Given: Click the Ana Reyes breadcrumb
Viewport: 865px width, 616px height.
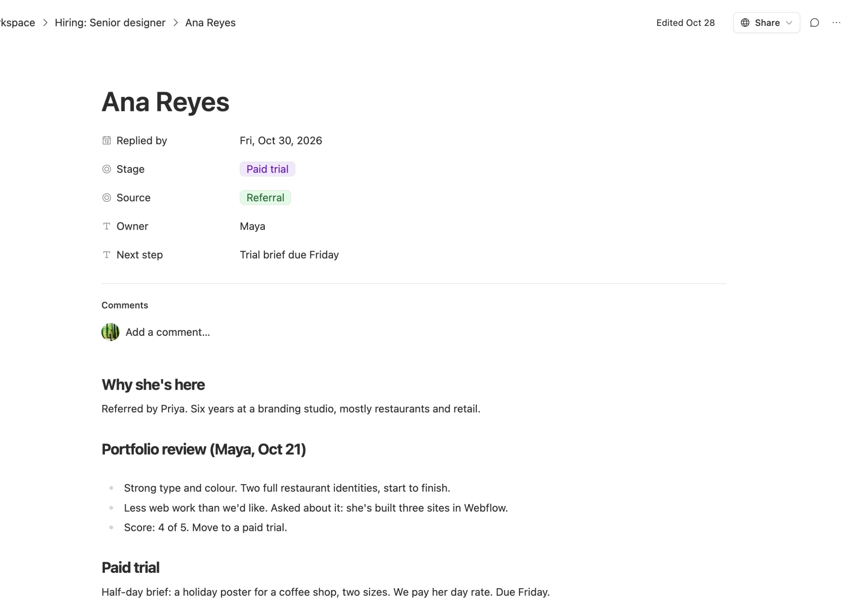Looking at the screenshot, I should point(210,23).
